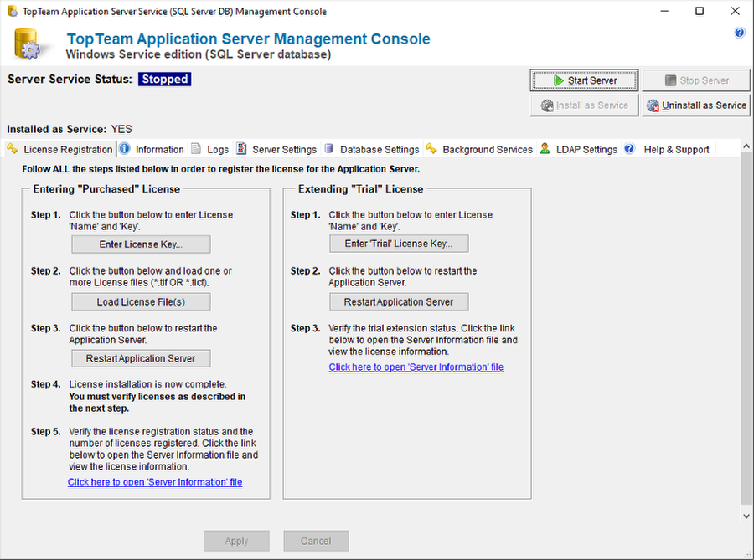
Task: Open Server Information file link in Trial section
Action: pos(416,367)
